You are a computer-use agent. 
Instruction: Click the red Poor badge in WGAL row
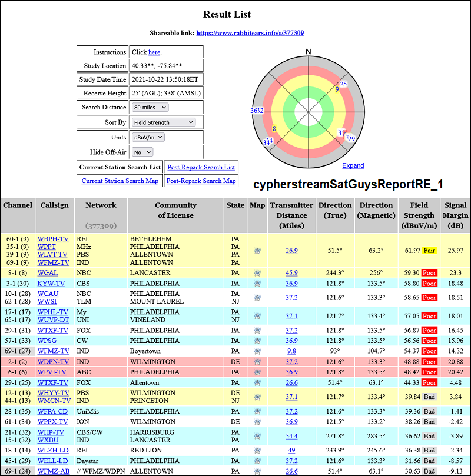pos(429,273)
